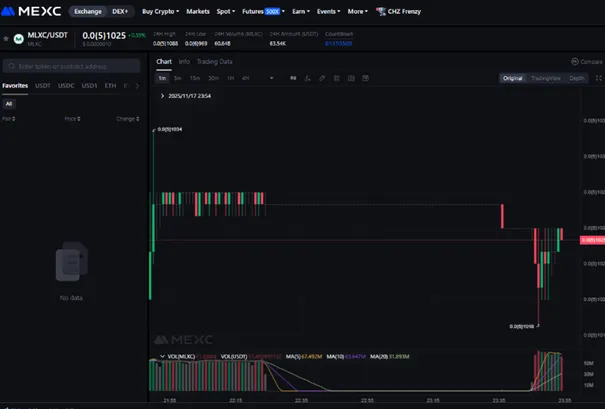605x409 pixels.
Task: Click the All filter button
Action: [x=9, y=104]
